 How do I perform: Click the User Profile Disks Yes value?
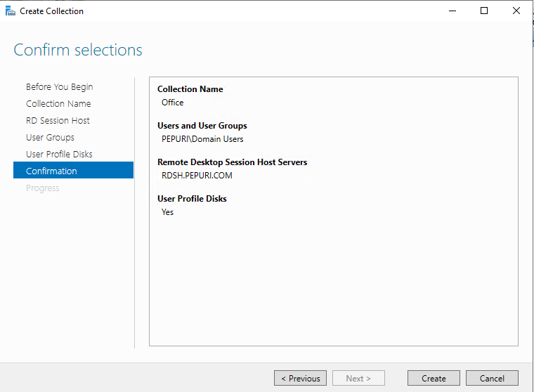167,212
